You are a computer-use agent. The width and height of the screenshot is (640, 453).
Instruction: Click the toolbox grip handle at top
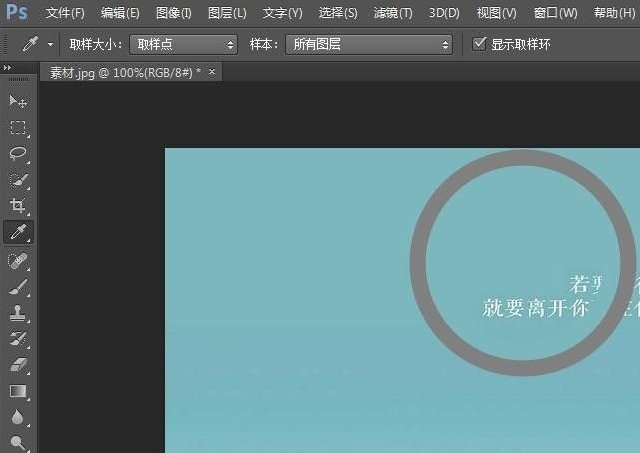point(19,79)
